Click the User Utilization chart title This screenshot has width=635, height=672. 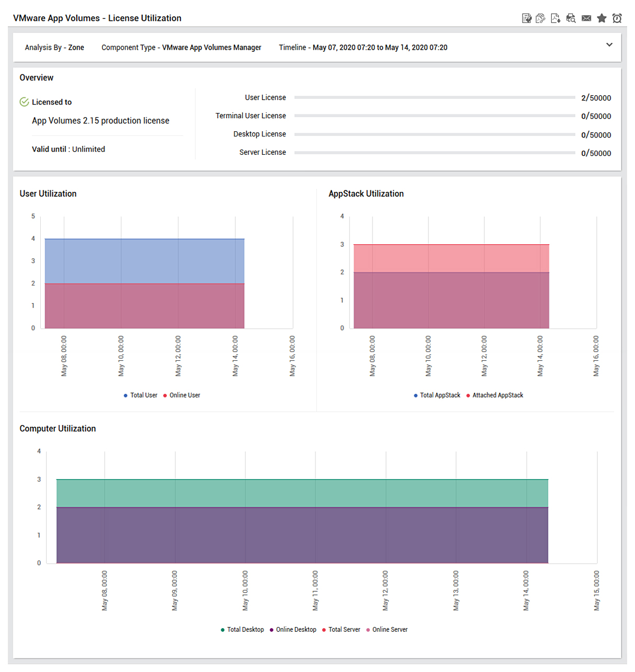[48, 193]
